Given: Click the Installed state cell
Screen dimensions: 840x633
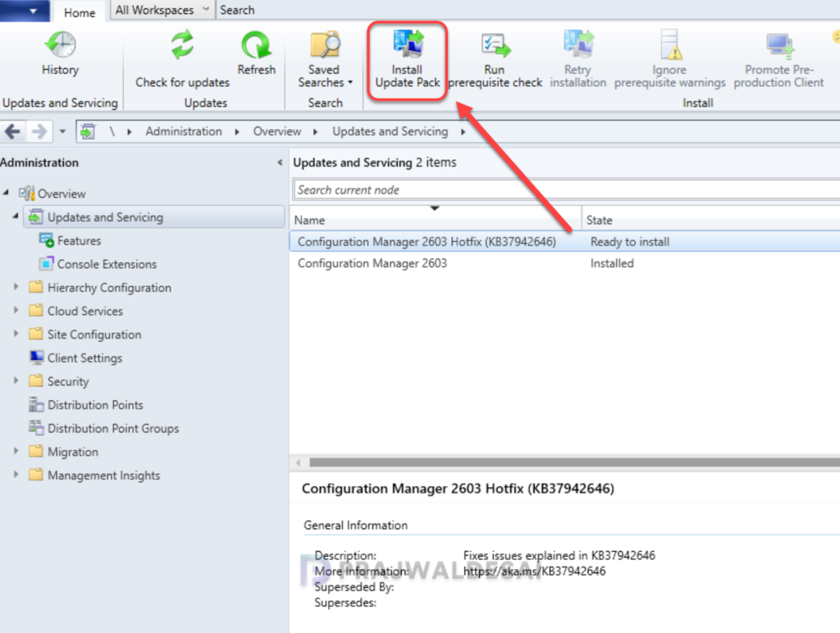Looking at the screenshot, I should point(612,263).
